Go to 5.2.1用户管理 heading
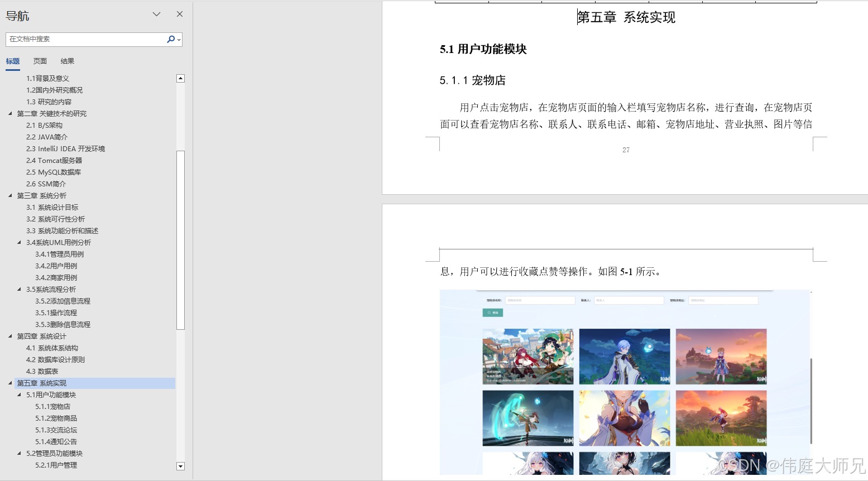Image resolution: width=868 pixels, height=481 pixels. tap(56, 465)
